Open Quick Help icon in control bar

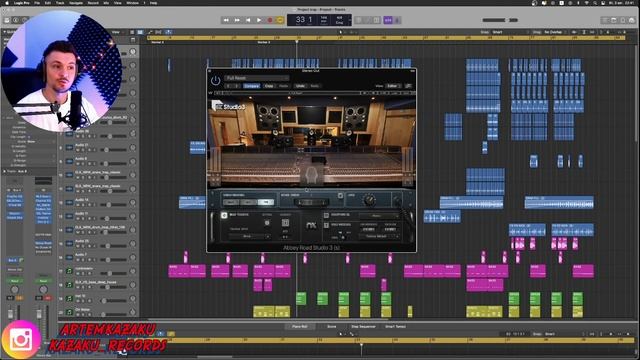click(25, 20)
